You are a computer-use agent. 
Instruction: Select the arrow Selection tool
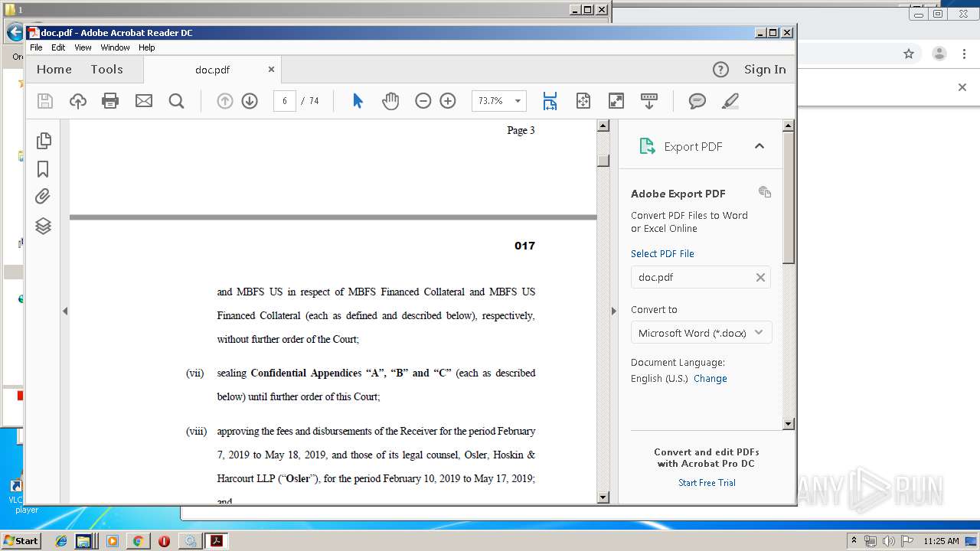click(x=358, y=101)
